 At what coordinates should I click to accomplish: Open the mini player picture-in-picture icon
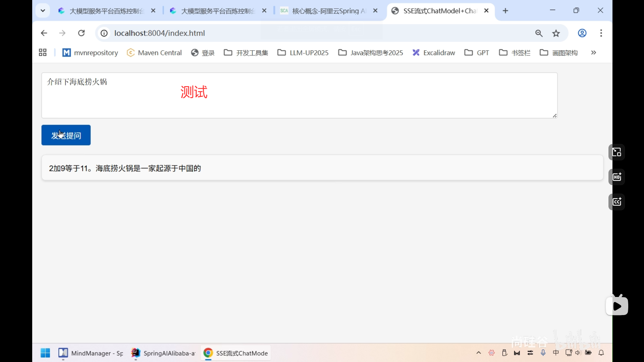coord(616,152)
